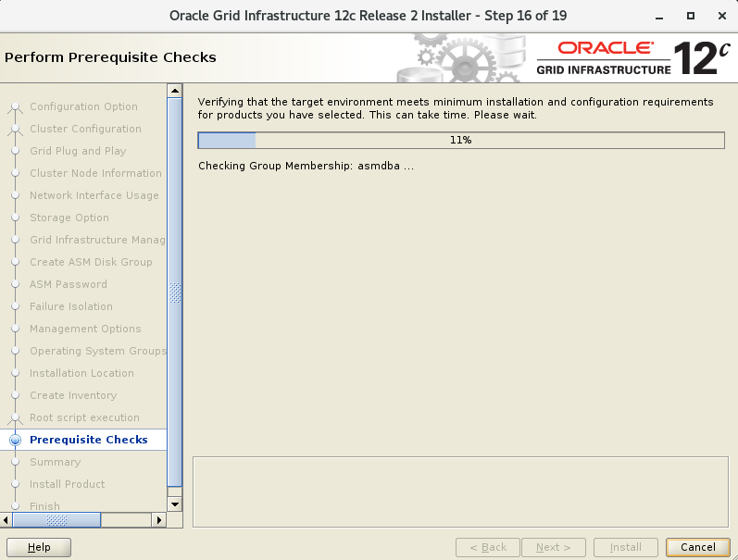Click the vertical scrollbar thumb in step list
This screenshot has height=560, width=738.
pyautogui.click(x=175, y=292)
